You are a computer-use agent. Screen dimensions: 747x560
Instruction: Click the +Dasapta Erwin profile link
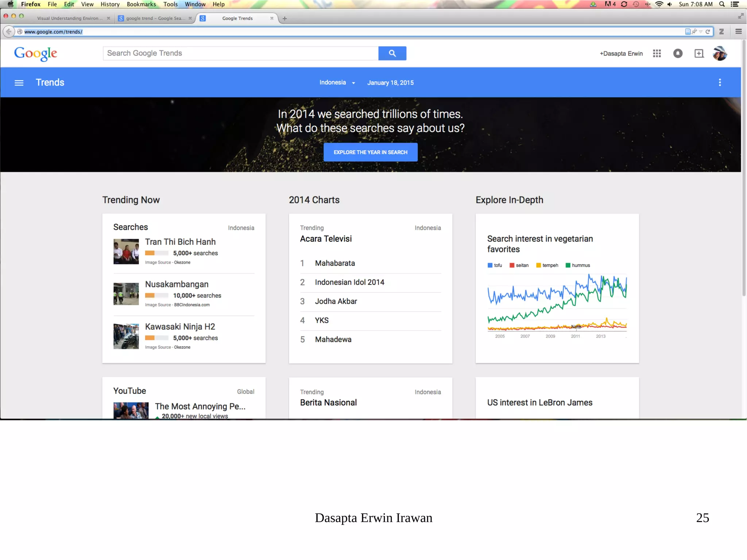click(621, 54)
